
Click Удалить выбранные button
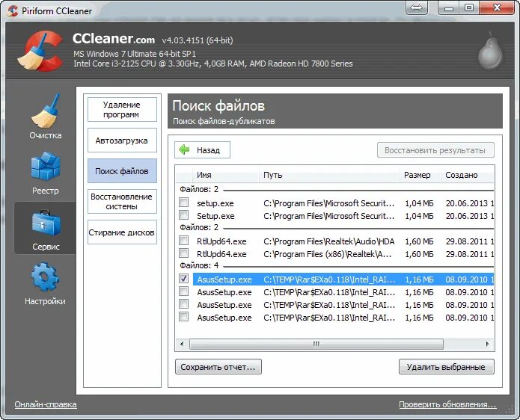(447, 367)
